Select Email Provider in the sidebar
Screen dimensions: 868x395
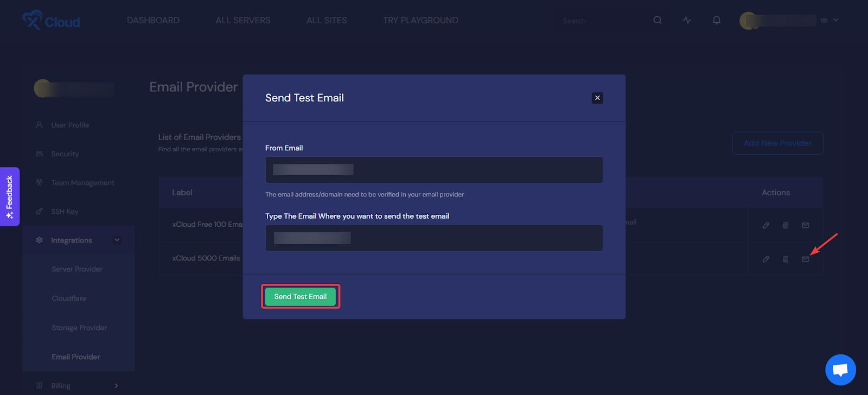click(x=75, y=356)
